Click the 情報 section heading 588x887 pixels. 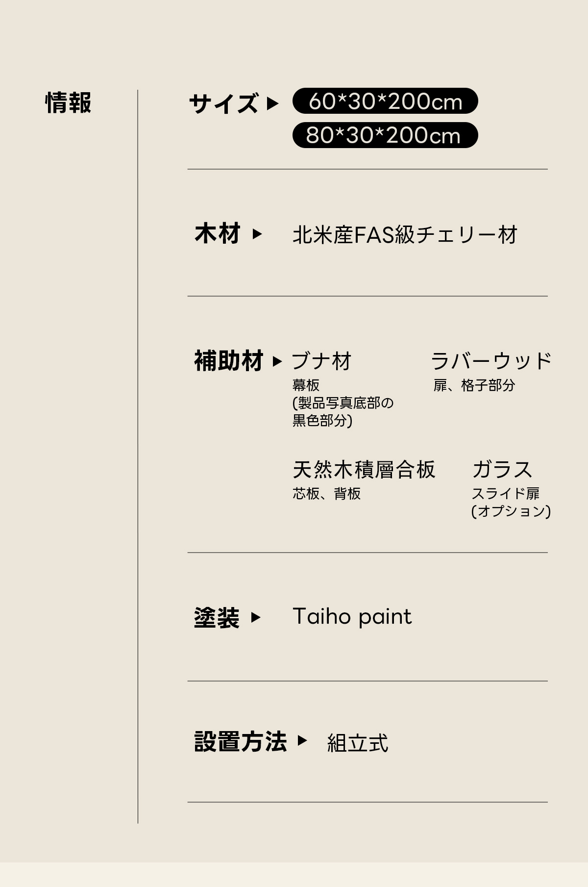69,103
